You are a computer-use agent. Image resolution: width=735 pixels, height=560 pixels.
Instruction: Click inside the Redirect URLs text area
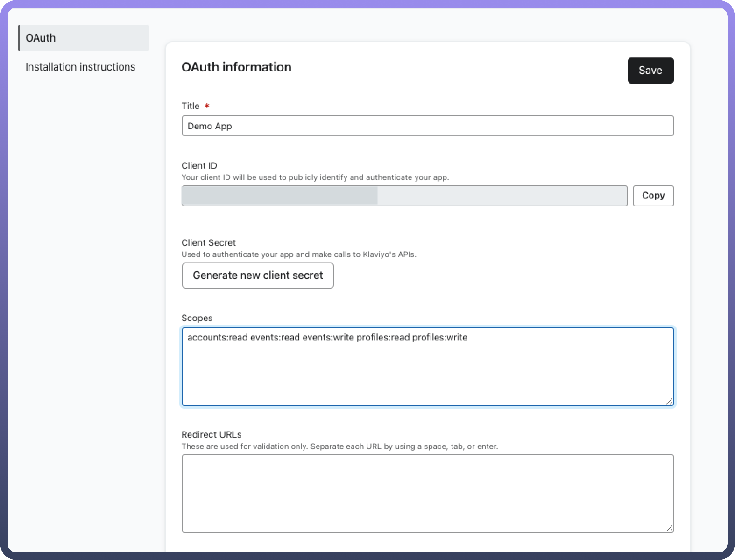[x=427, y=494]
